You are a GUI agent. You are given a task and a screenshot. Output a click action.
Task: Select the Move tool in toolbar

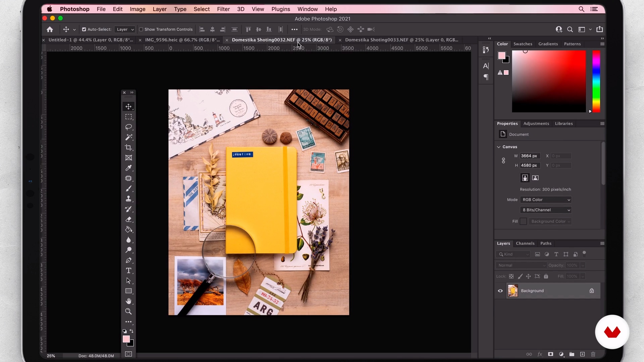(128, 107)
